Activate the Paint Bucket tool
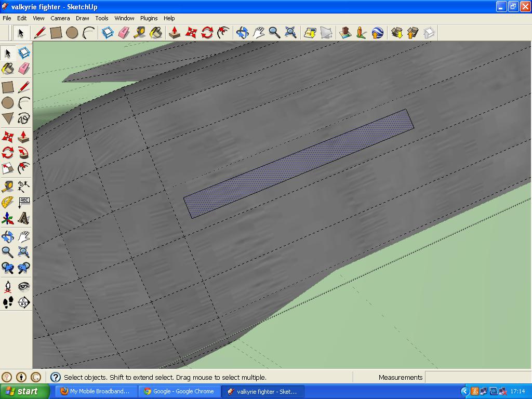Image resolution: width=532 pixels, height=399 pixels. pos(8,68)
